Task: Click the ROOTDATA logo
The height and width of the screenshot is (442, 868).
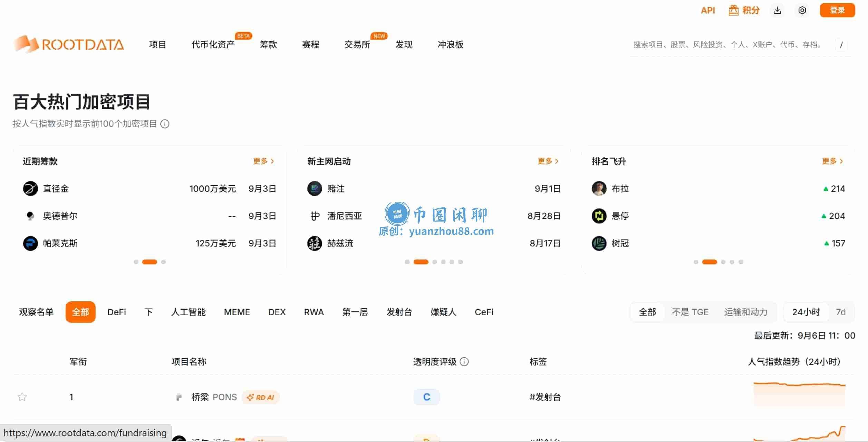Action: tap(69, 44)
